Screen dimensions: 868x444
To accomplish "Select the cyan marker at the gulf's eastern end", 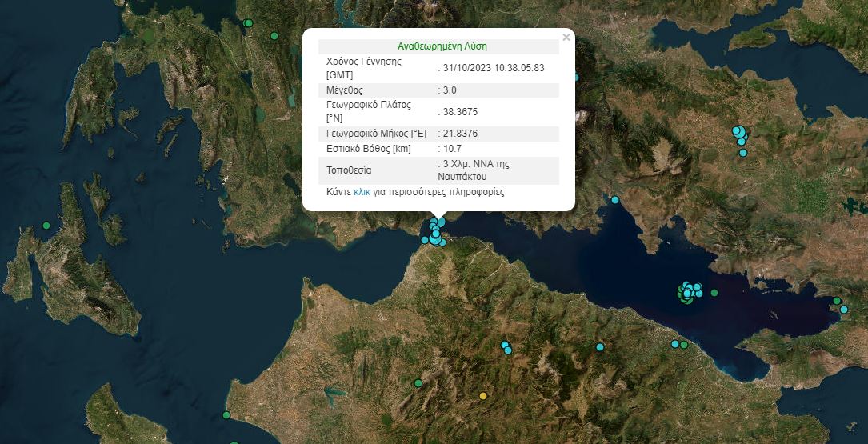I will [x=843, y=310].
